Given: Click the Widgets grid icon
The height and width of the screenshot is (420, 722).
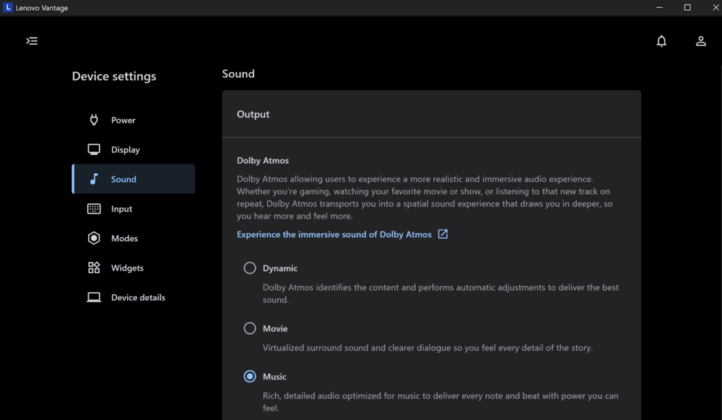Looking at the screenshot, I should (94, 268).
